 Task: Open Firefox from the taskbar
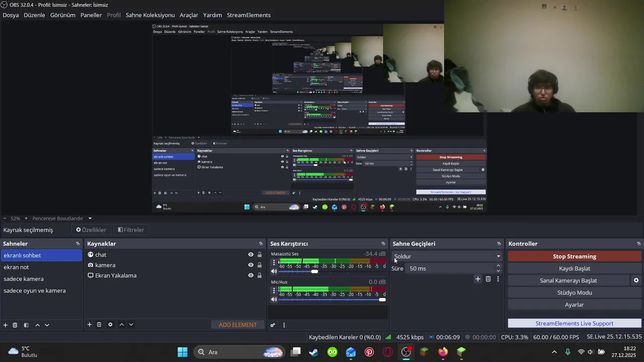tap(443, 352)
